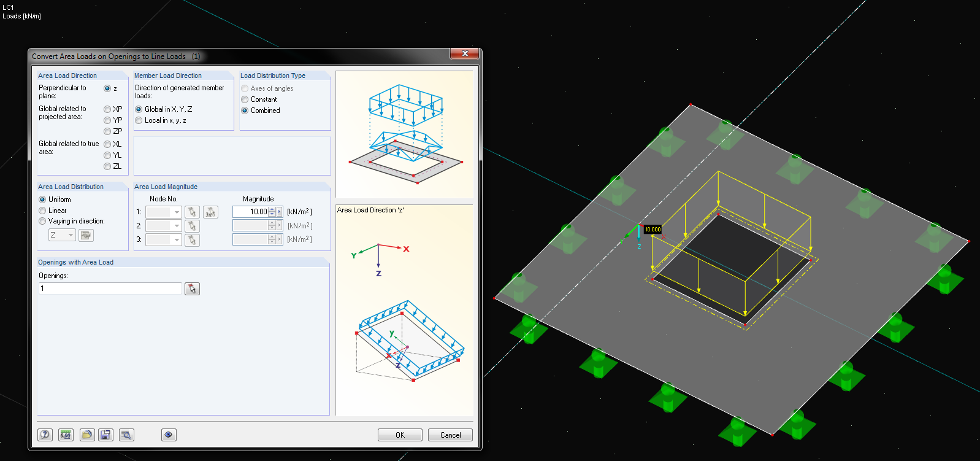Pick node 1 graphically in model

192,212
